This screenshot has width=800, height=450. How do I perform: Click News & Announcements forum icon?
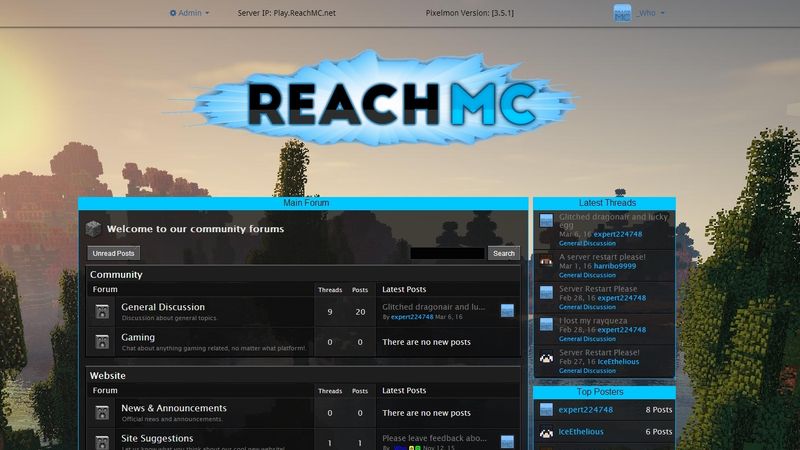pos(102,412)
